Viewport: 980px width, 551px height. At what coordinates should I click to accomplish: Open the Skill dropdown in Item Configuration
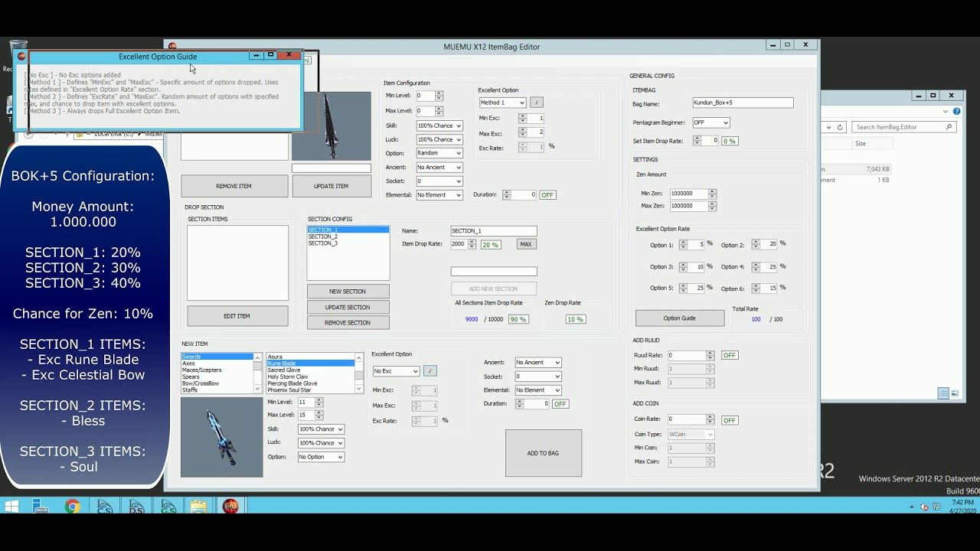[439, 126]
